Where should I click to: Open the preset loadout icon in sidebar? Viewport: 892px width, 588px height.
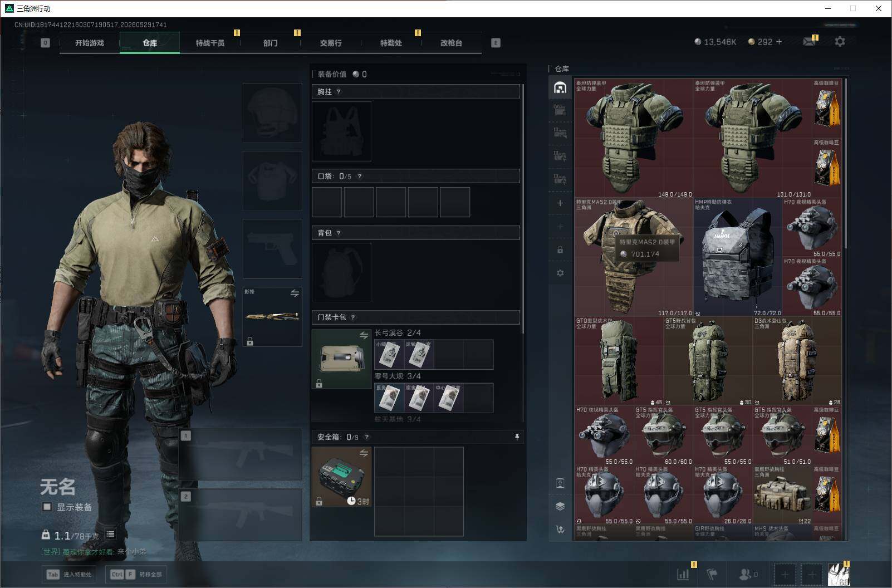pos(560,483)
